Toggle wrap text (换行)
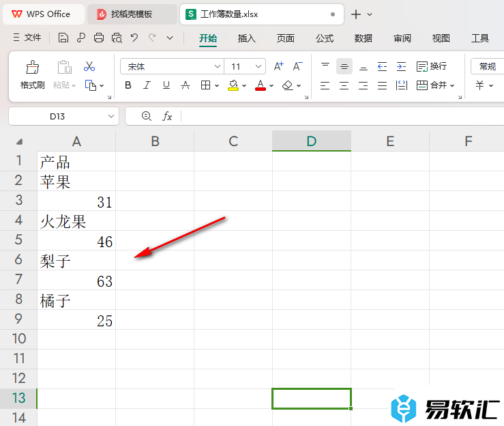 (431, 66)
